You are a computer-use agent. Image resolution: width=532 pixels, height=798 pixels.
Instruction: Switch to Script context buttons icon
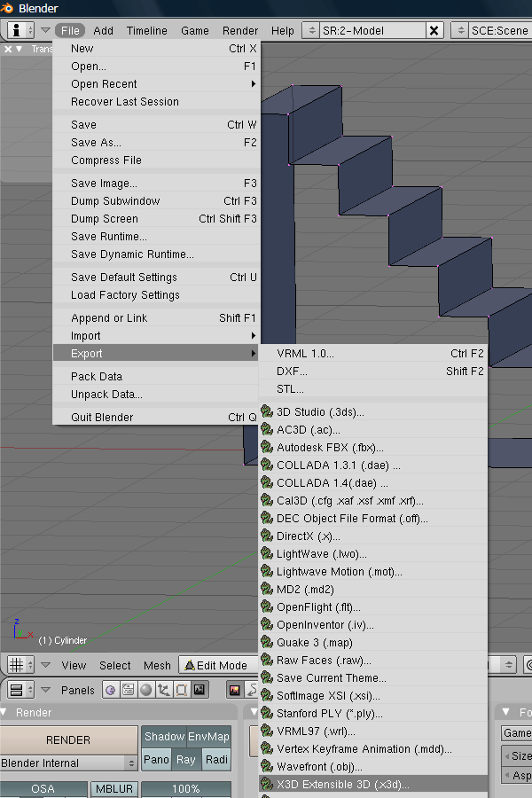pos(129,690)
